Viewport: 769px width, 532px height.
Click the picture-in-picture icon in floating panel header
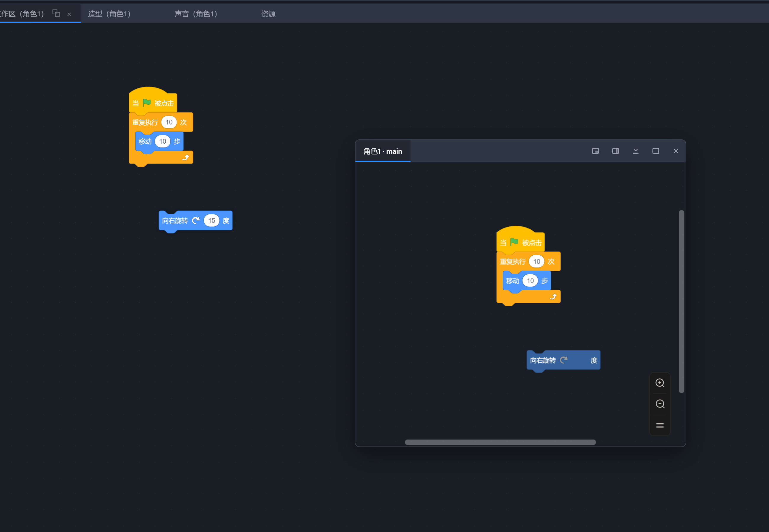click(x=595, y=151)
